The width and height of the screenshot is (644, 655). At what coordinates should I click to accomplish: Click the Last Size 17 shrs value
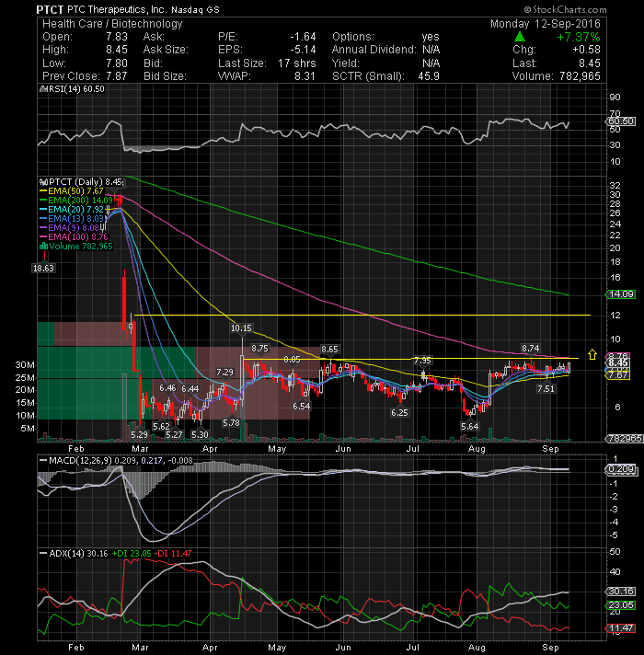pos(297,63)
